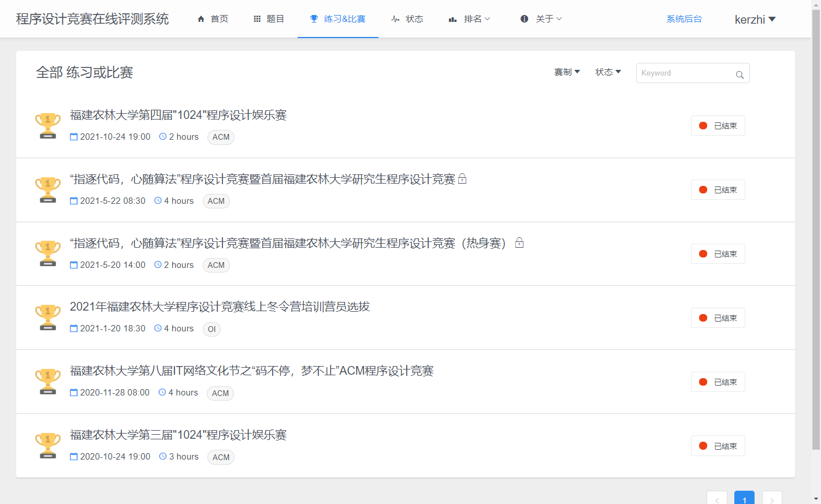
Task: Click trophy icon of the first contest
Action: click(48, 126)
